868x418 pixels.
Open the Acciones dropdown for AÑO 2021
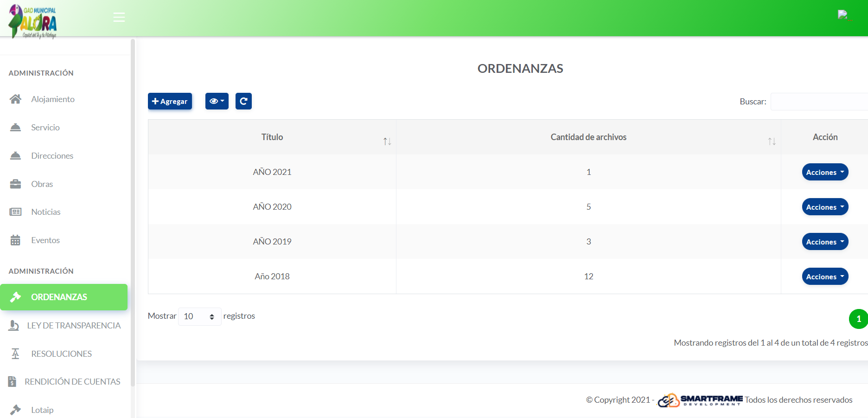(825, 172)
